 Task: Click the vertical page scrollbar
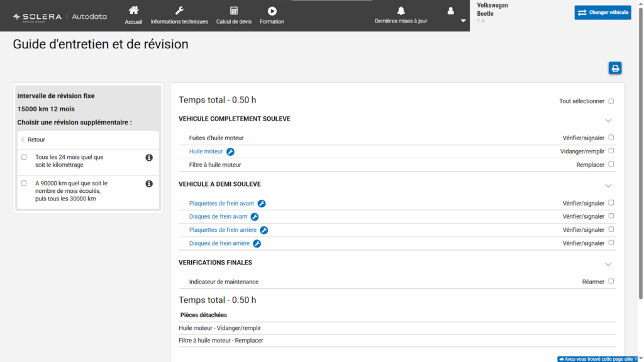[640, 152]
